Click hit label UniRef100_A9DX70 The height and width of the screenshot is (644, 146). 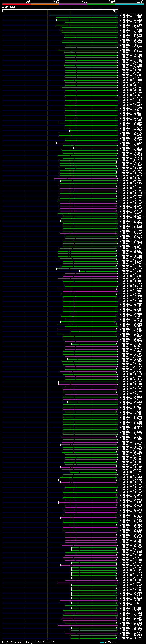point(131,45)
